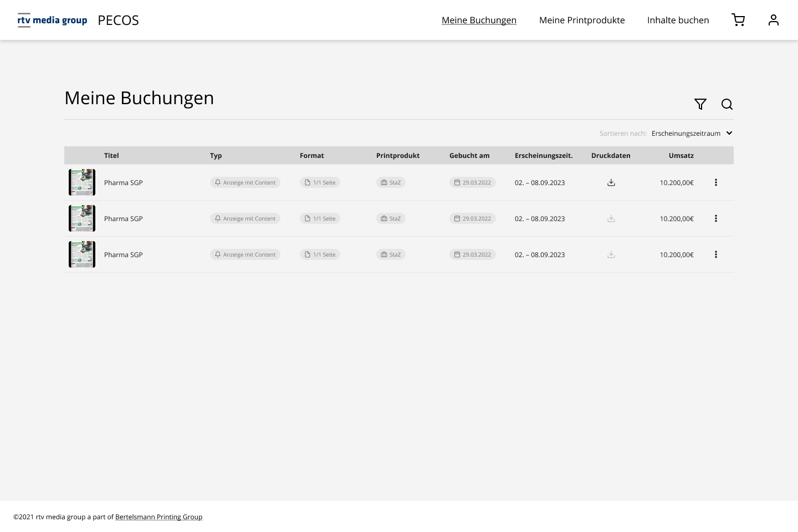Image resolution: width=798 pixels, height=532 pixels.
Task: Click the Erscheinungszeit. column header
Action: click(x=544, y=156)
